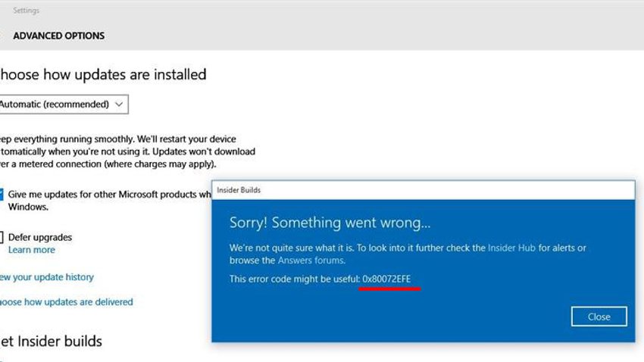644x362 pixels.
Task: Follow the Answers forums link
Action: 311,261
